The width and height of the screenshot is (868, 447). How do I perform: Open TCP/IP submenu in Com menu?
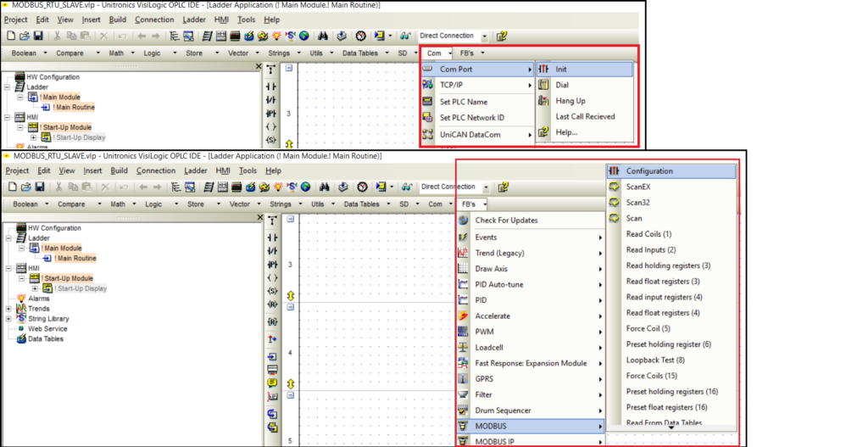(477, 85)
